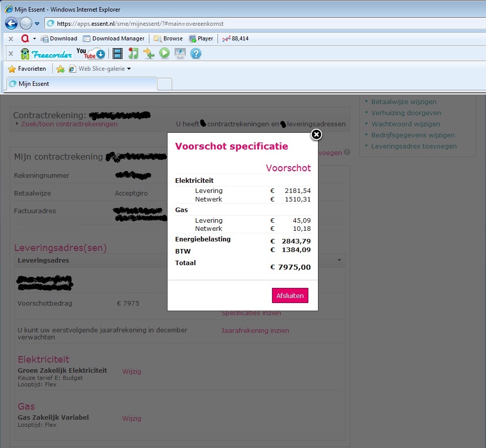Open the blue question mark help icon

[196, 54]
